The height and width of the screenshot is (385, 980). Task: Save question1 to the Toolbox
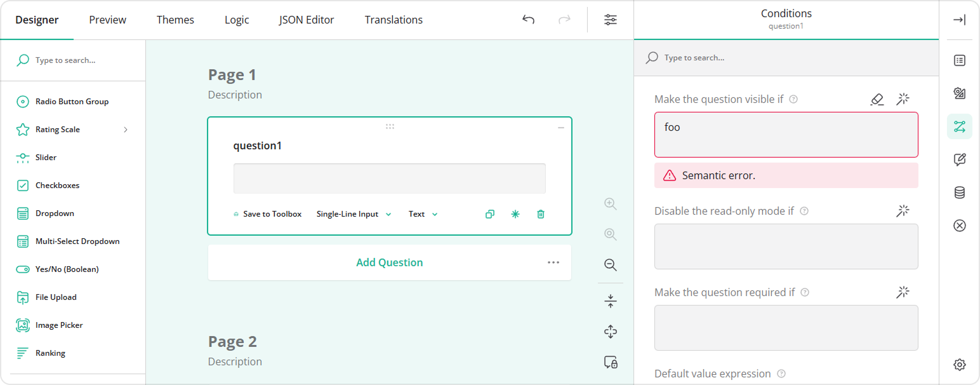tap(267, 214)
